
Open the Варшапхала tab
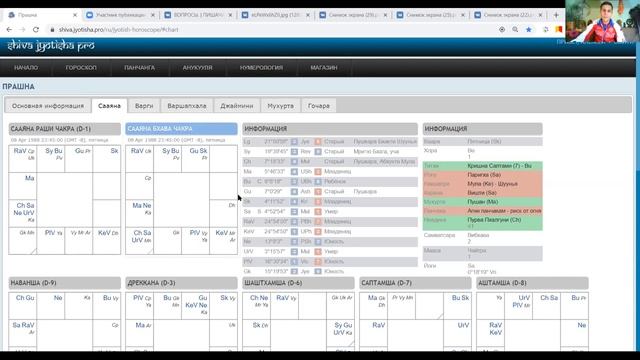[187, 106]
